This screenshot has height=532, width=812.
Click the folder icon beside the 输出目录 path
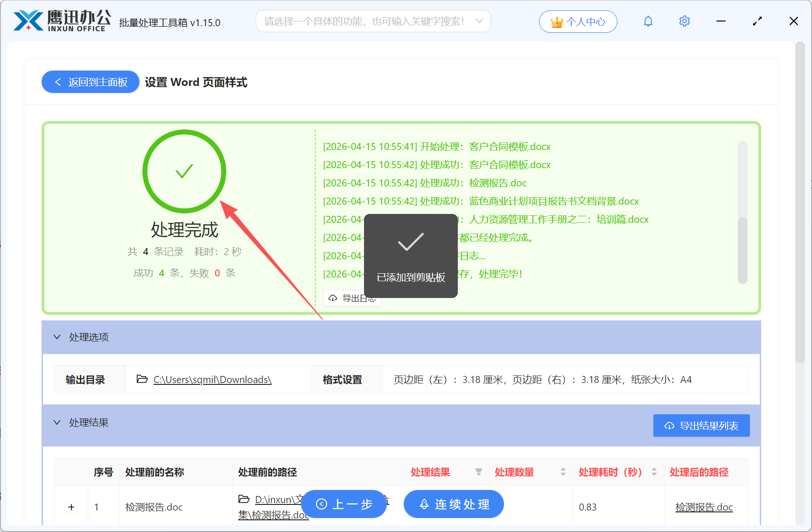point(142,379)
